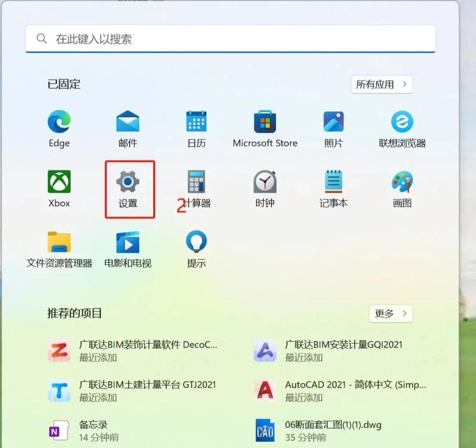The image size is (476, 448).
Task: Open the Xbox app
Action: (x=59, y=189)
